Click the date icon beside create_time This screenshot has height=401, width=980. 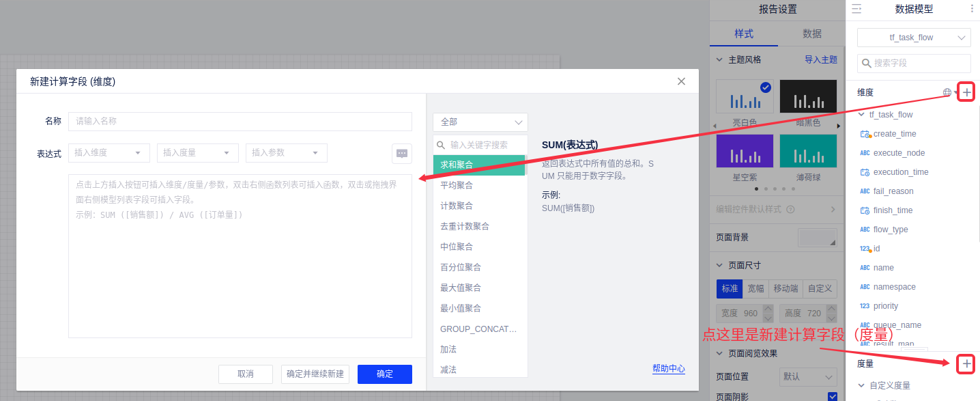pyautogui.click(x=865, y=134)
